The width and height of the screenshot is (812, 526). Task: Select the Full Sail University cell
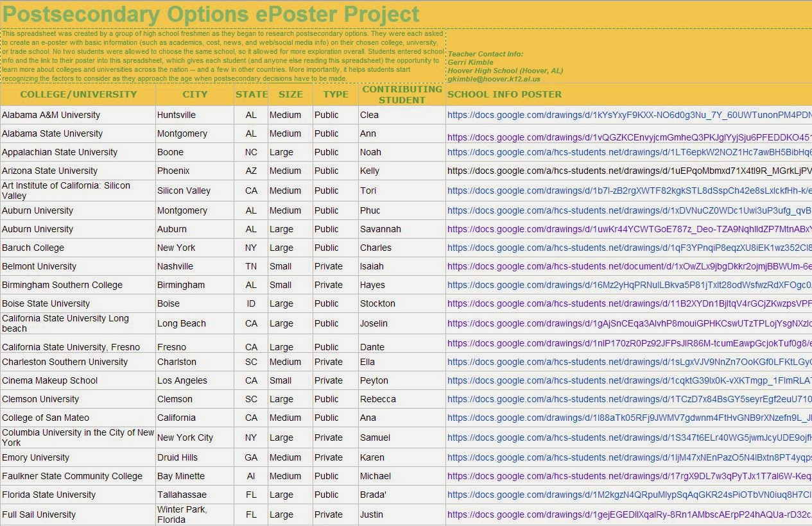(78, 514)
